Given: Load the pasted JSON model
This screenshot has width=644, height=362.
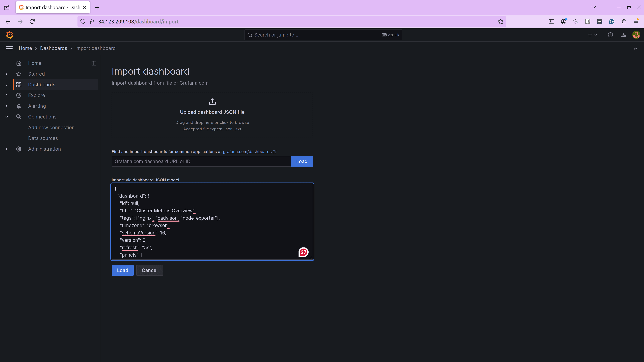Looking at the screenshot, I should [x=122, y=270].
